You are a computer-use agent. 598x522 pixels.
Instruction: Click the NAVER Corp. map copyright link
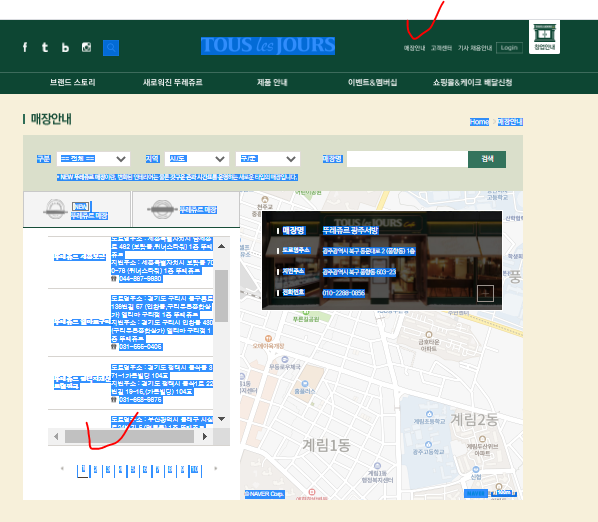click(265, 494)
